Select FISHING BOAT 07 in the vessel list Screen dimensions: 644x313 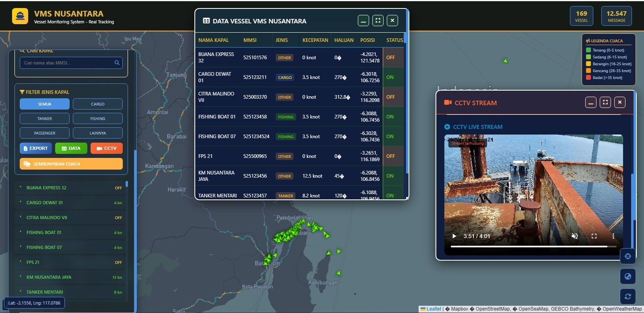(x=70, y=247)
